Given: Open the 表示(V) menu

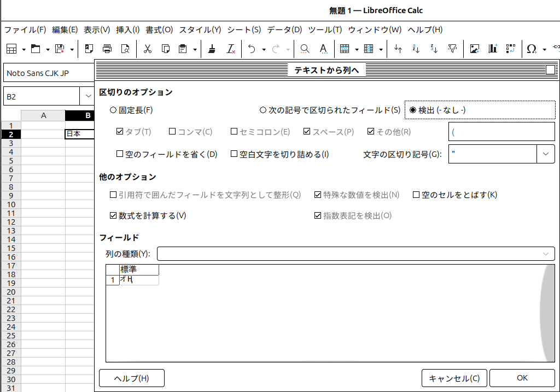Looking at the screenshot, I should (97, 30).
